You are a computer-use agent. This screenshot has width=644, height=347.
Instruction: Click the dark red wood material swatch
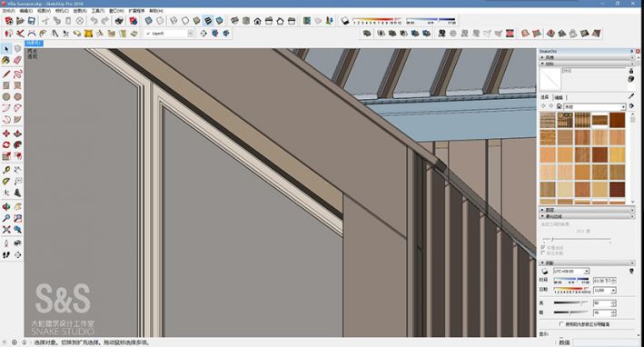click(x=617, y=190)
